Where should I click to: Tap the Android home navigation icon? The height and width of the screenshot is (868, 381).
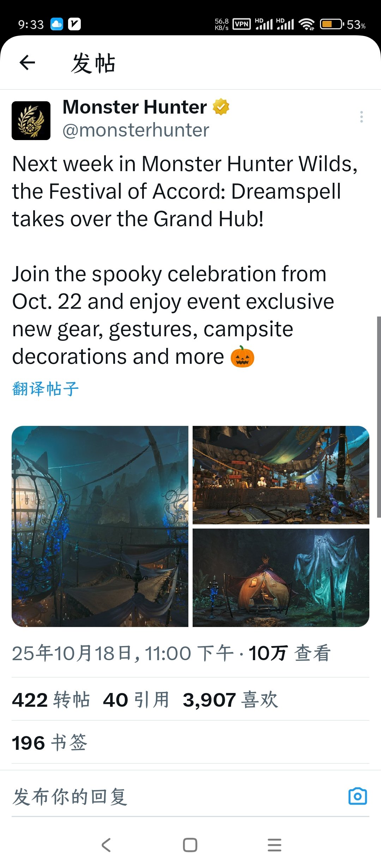coord(190,845)
